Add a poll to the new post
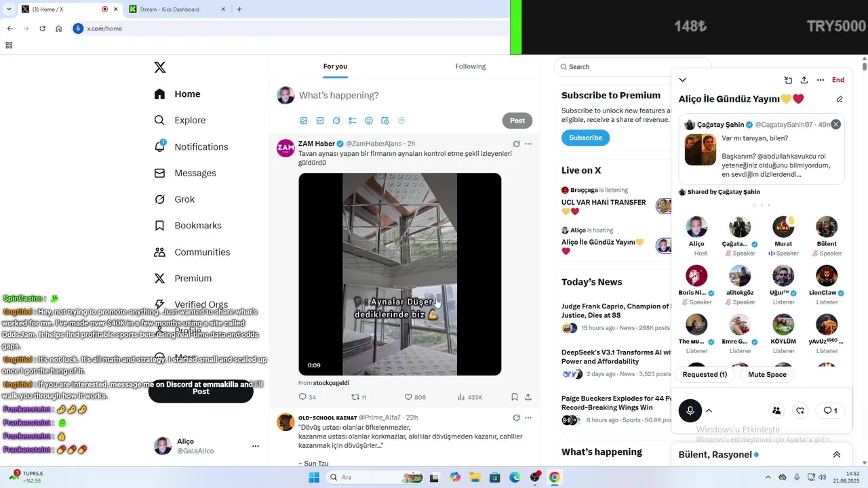Image resolution: width=868 pixels, height=488 pixels. (353, 121)
